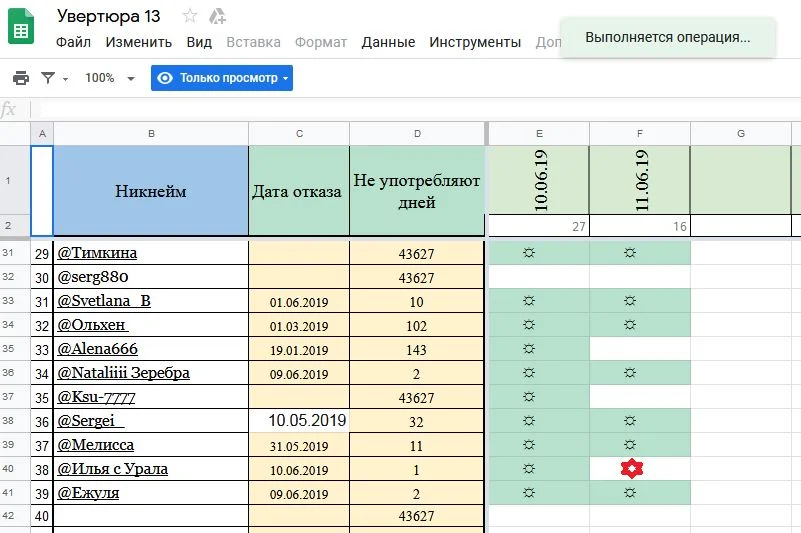Open the @Мелисса link
This screenshot has height=533, width=801.
pyautogui.click(x=96, y=445)
